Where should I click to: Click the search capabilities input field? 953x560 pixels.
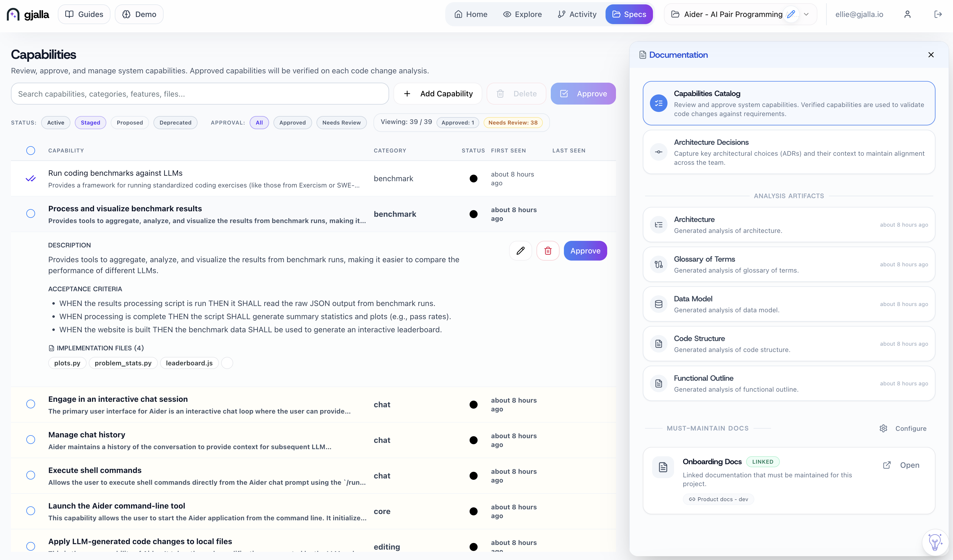coord(200,94)
